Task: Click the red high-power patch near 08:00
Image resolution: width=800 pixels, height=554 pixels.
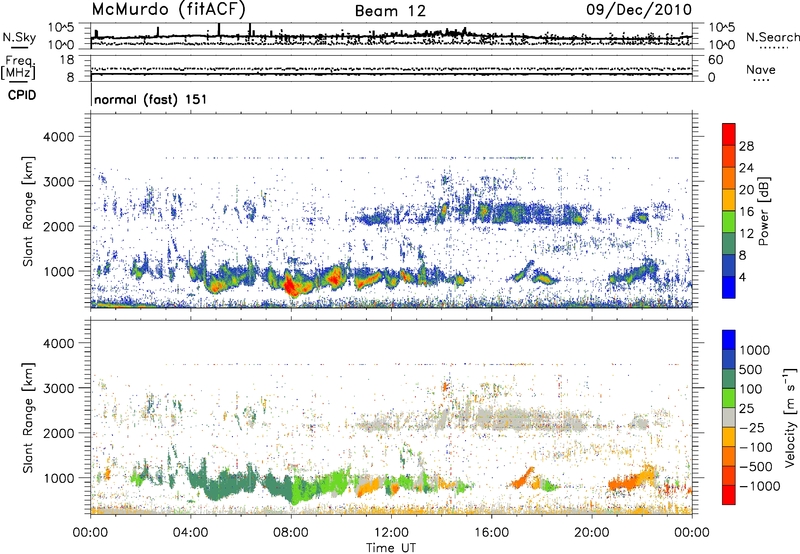Action: (291, 286)
